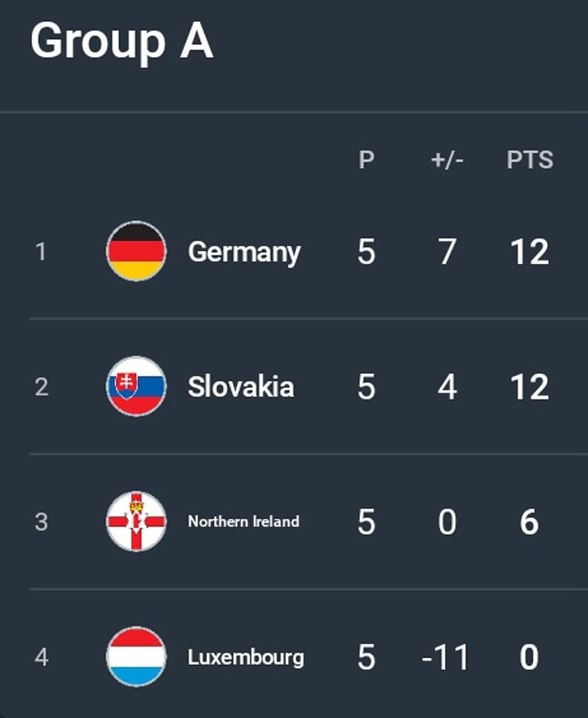This screenshot has width=588, height=718.
Task: Click the P column header
Action: (366, 159)
